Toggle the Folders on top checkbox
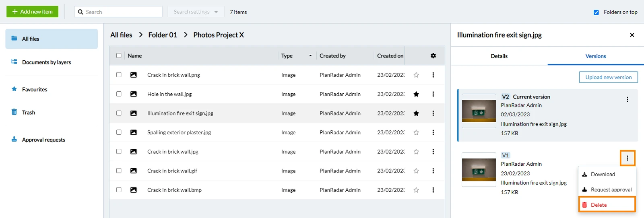This screenshot has width=644, height=218. (596, 12)
